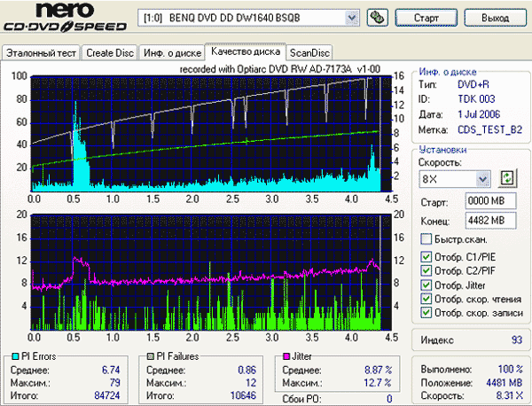Click the refresh speed icon beside 8X
The image size is (532, 406).
click(x=507, y=178)
